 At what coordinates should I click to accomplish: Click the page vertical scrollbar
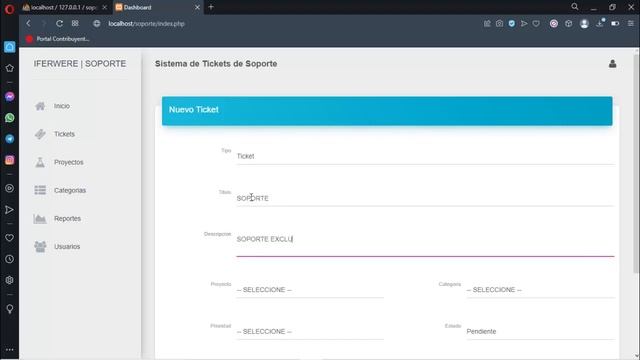[636, 163]
